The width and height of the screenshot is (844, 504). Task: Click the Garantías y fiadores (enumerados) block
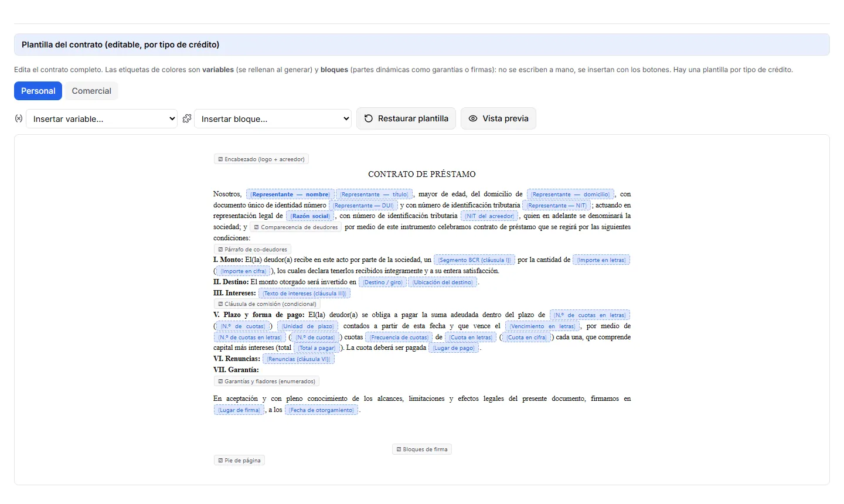coord(267,382)
